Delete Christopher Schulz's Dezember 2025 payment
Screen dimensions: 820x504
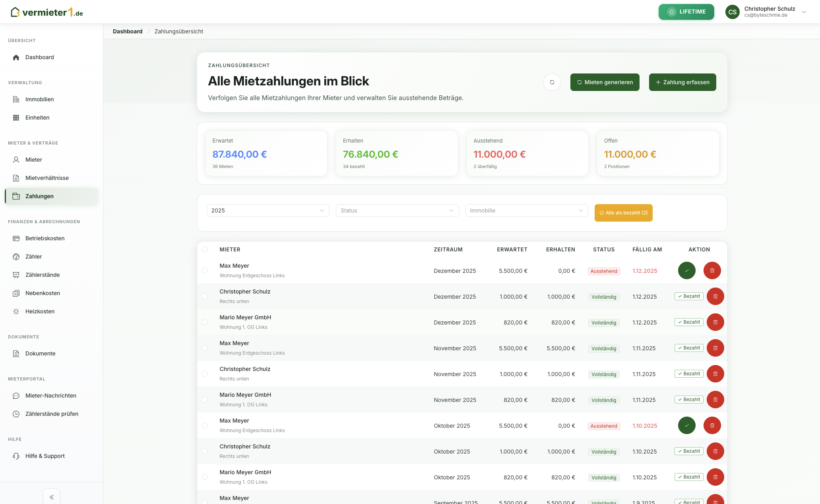click(715, 297)
